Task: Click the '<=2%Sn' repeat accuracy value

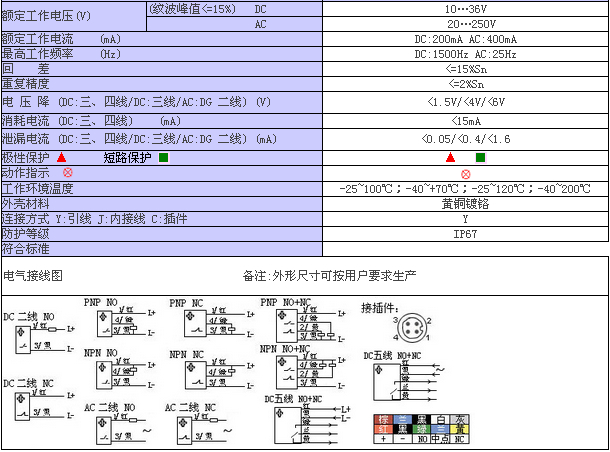Action: [x=466, y=84]
